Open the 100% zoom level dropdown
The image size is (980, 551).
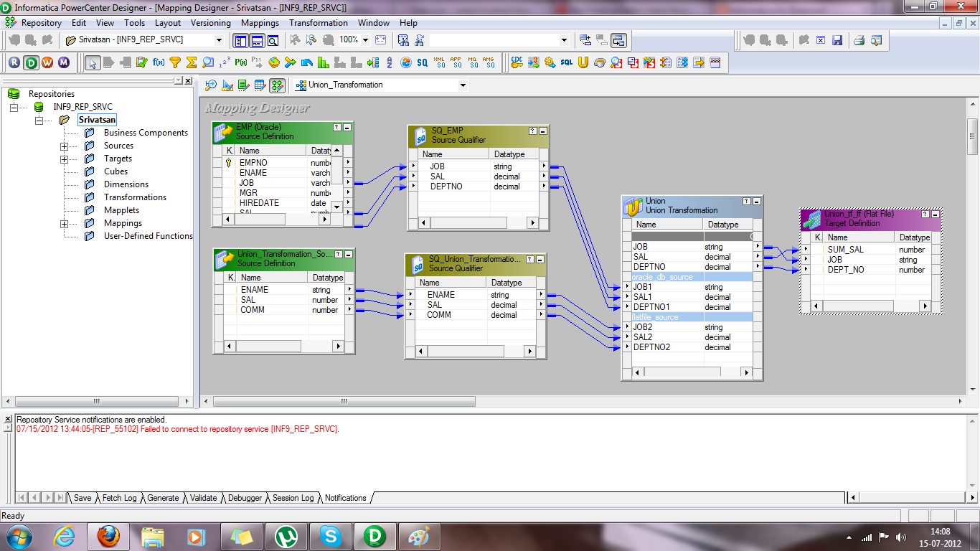(x=365, y=40)
